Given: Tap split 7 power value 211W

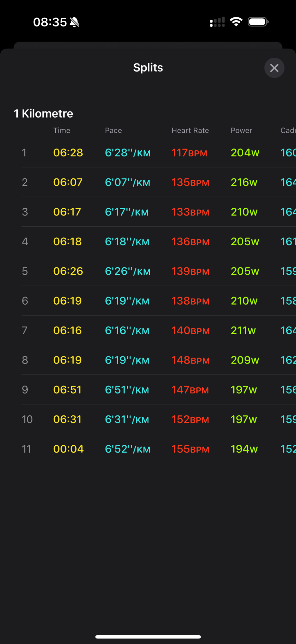Looking at the screenshot, I should pos(243,330).
